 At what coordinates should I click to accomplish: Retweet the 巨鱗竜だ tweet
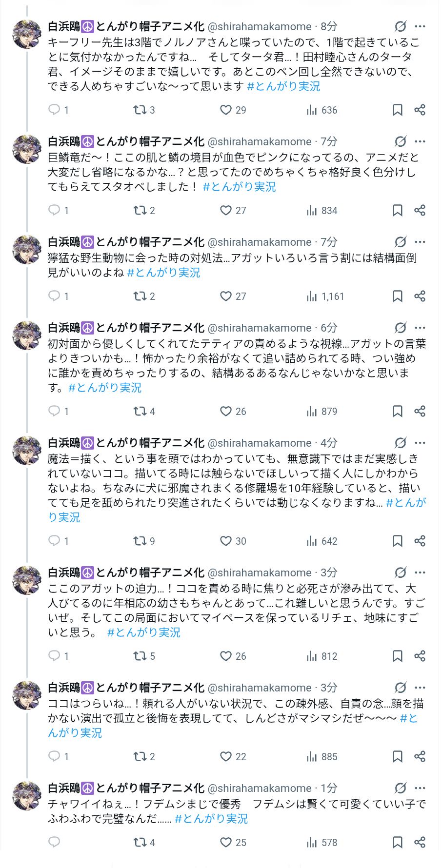[140, 210]
